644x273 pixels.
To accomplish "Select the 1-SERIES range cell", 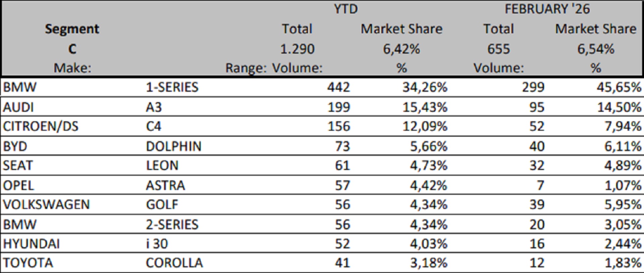I will tap(172, 87).
